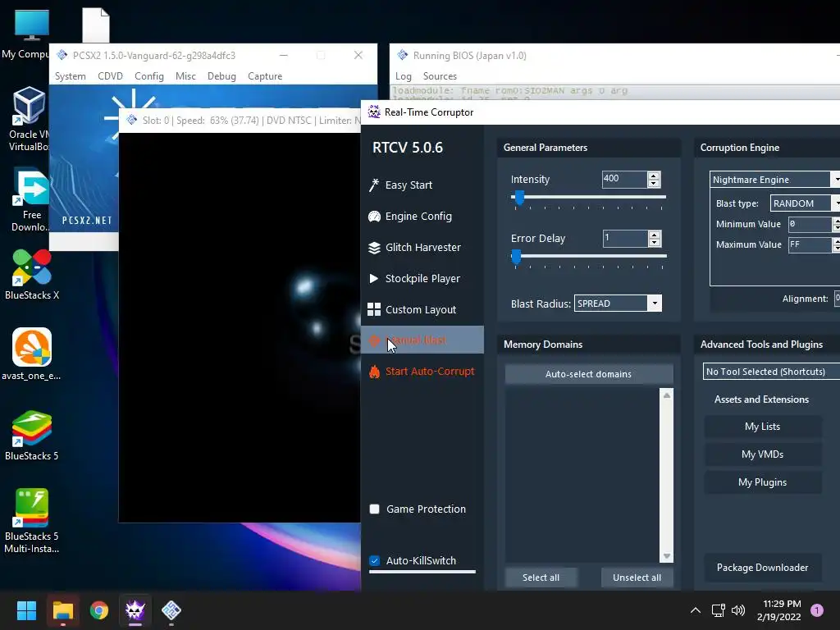
Task: Open My Plugins button
Action: click(762, 482)
